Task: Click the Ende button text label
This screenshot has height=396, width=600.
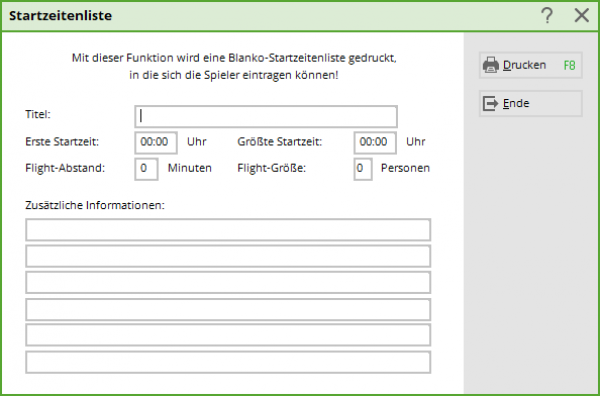Action: (x=516, y=103)
